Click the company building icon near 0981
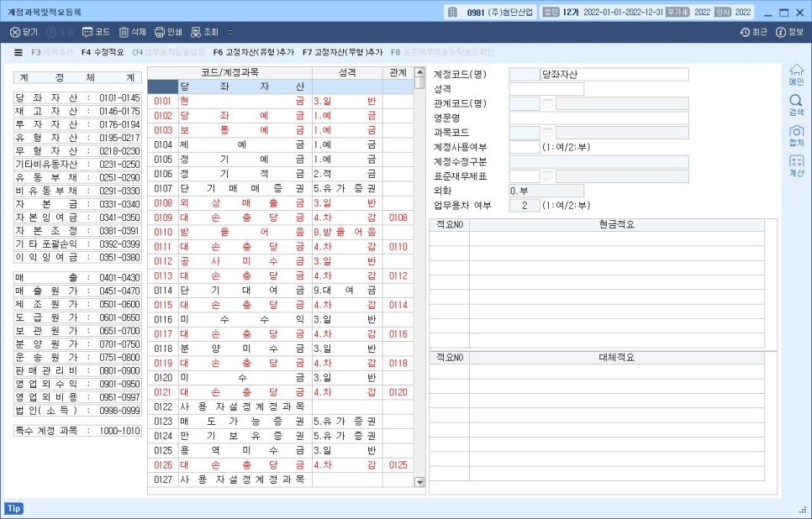This screenshot has width=812, height=519. pos(452,13)
